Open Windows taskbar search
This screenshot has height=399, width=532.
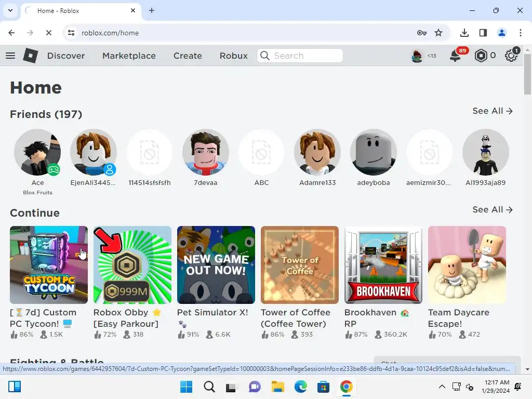coord(209,387)
